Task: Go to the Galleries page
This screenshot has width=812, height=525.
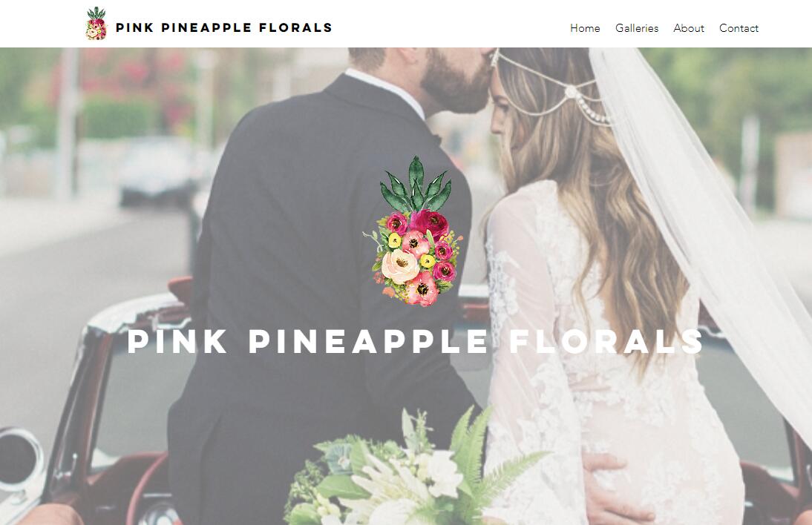Action: pos(636,28)
